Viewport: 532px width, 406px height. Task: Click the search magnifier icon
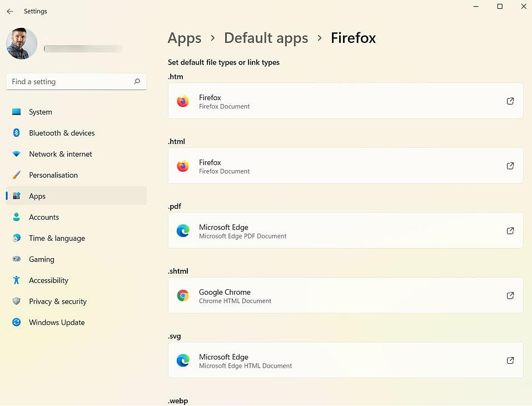(137, 81)
